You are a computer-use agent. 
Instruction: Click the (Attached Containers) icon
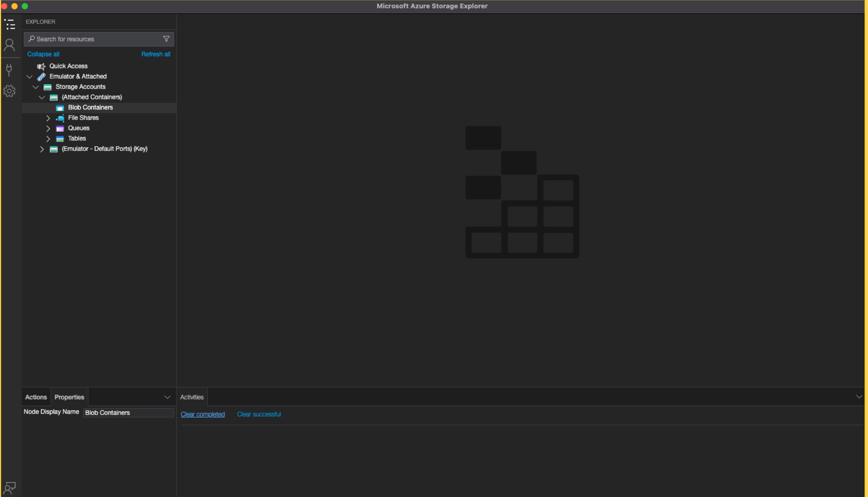coord(54,97)
